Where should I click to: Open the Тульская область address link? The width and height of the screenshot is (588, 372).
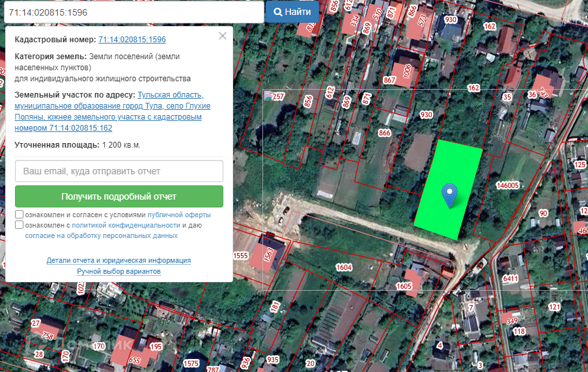tap(113, 111)
